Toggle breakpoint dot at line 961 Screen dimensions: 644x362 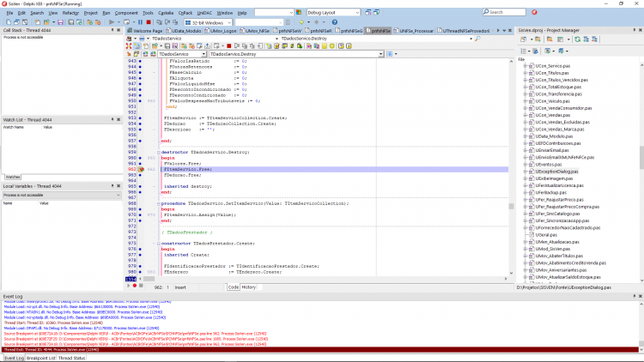pos(140,163)
